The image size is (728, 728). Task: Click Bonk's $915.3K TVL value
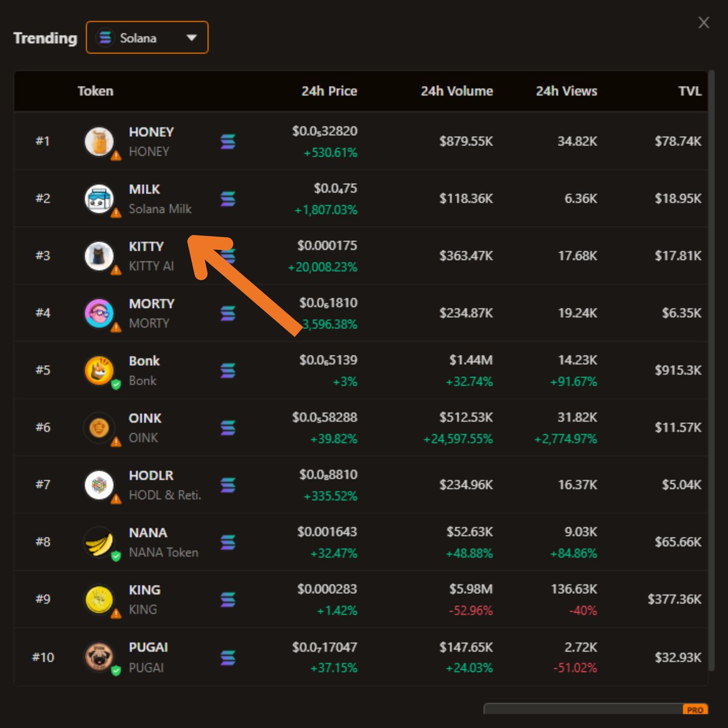pyautogui.click(x=678, y=370)
